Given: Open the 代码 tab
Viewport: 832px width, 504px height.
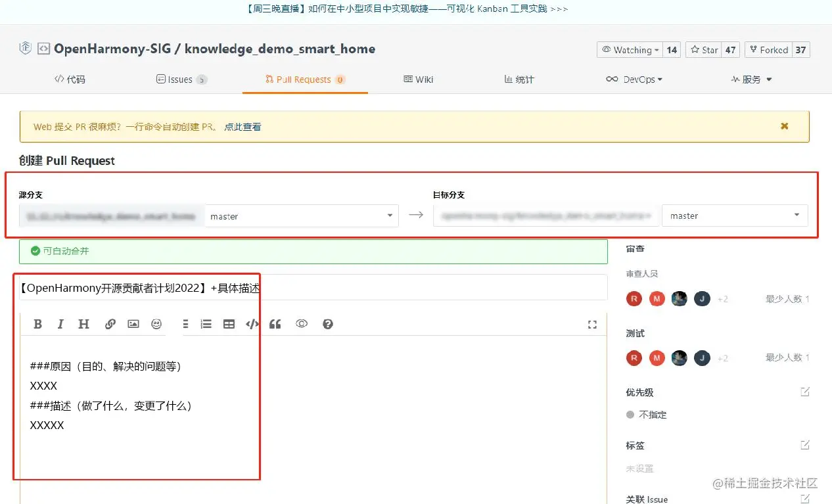Looking at the screenshot, I should (x=70, y=80).
